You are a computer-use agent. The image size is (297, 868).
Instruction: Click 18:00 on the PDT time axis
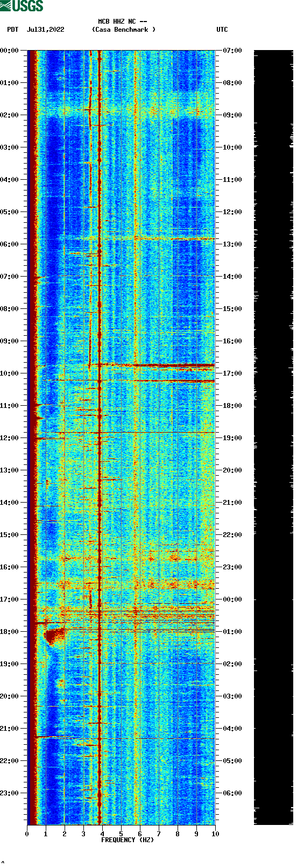pyautogui.click(x=9, y=632)
